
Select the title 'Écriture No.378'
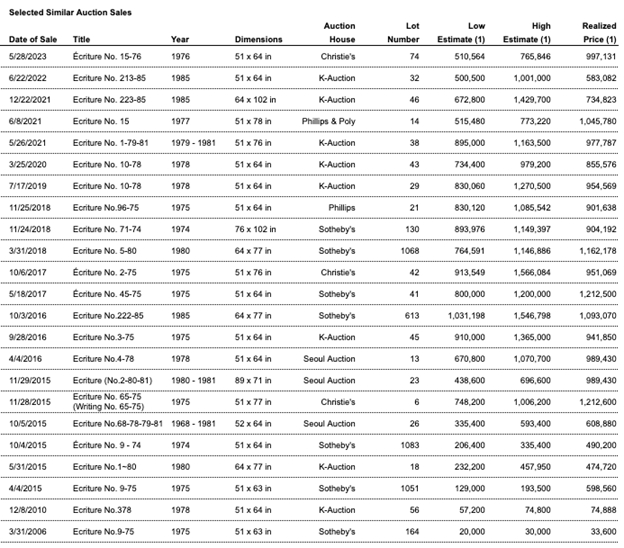(101, 510)
